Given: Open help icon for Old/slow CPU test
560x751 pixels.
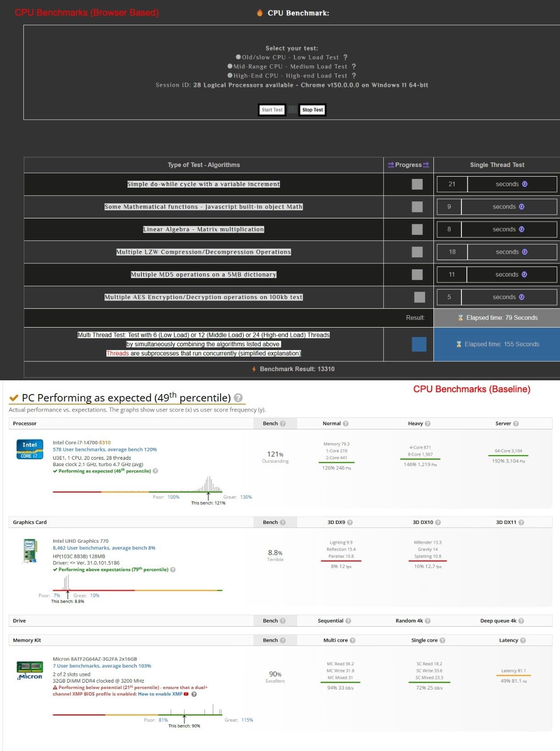Looking at the screenshot, I should (x=345, y=57).
